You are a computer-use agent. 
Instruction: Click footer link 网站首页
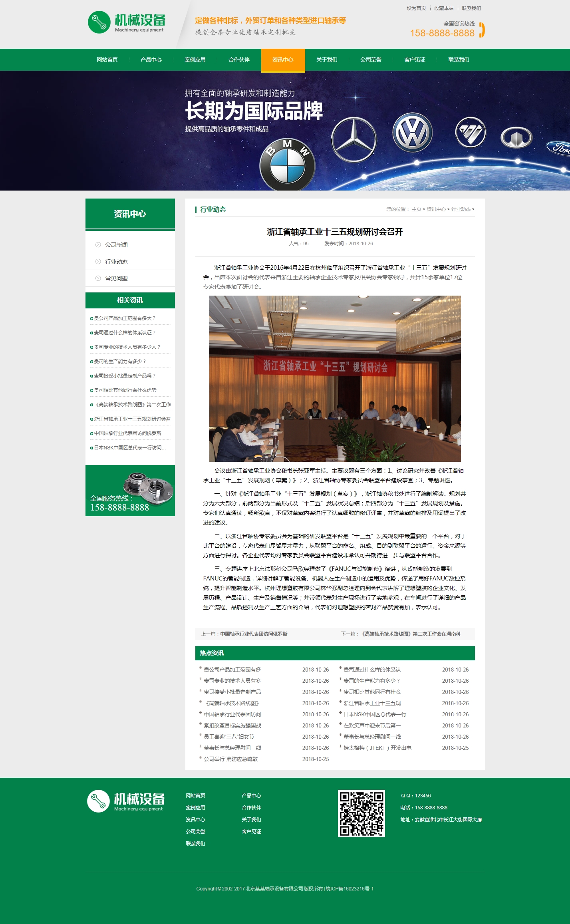point(195,796)
